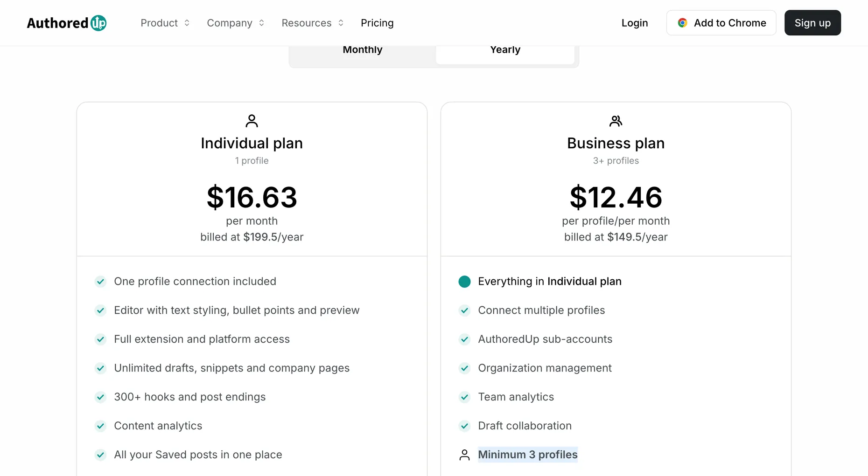This screenshot has height=476, width=868.
Task: Click person icon beside Minimum 3 profiles
Action: point(464,455)
